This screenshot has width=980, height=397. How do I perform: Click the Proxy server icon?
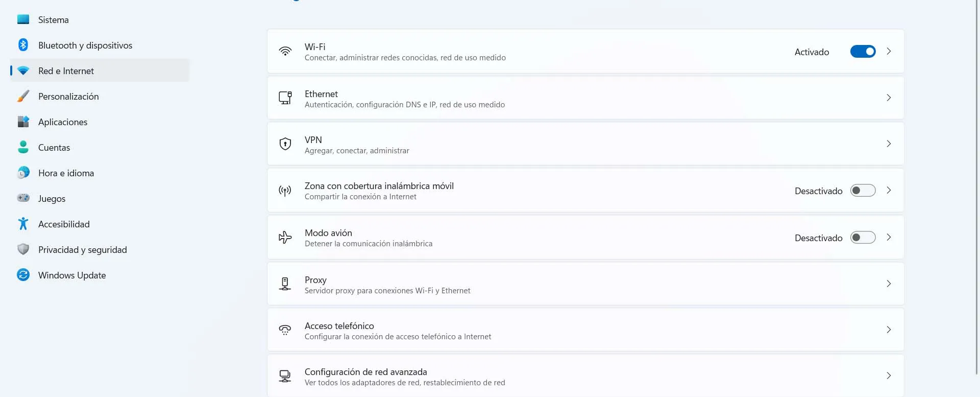click(x=285, y=284)
